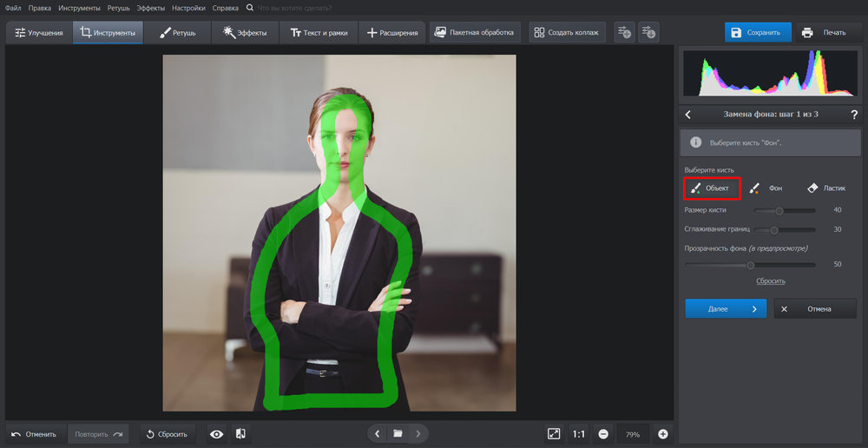Image resolution: width=868 pixels, height=448 pixels.
Task: Click the photo of woman on canvas
Action: pos(339,233)
